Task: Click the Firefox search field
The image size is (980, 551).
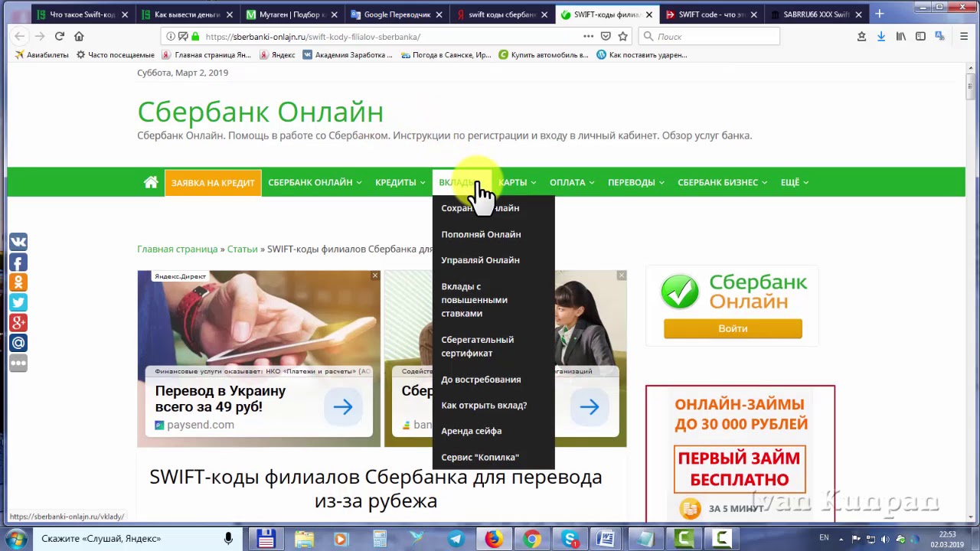Action: click(x=709, y=36)
